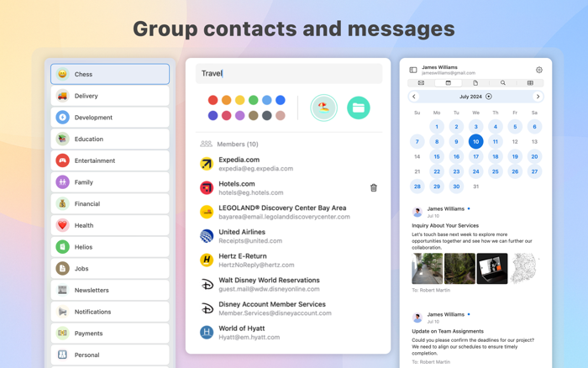
Task: Click the Travel group name field
Action: [x=289, y=74]
